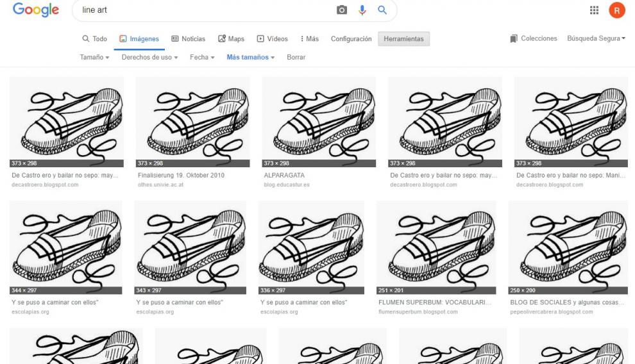Expand the Tamaño filter
635x364 pixels.
coord(94,57)
